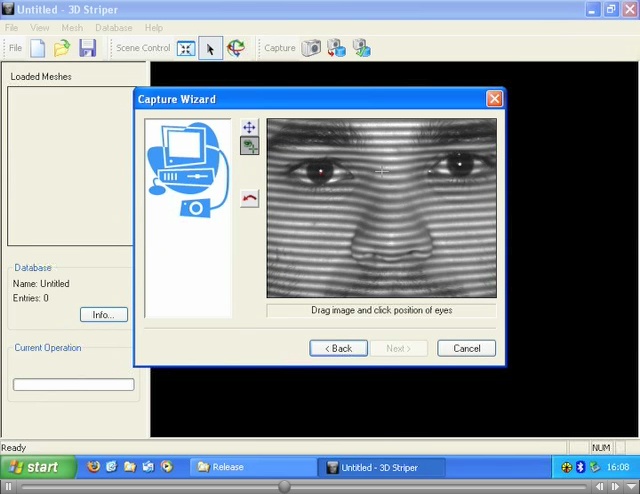Viewport: 640px width, 494px height.
Task: Click the capture-to-database icon with red arrow
Action: (x=336, y=48)
